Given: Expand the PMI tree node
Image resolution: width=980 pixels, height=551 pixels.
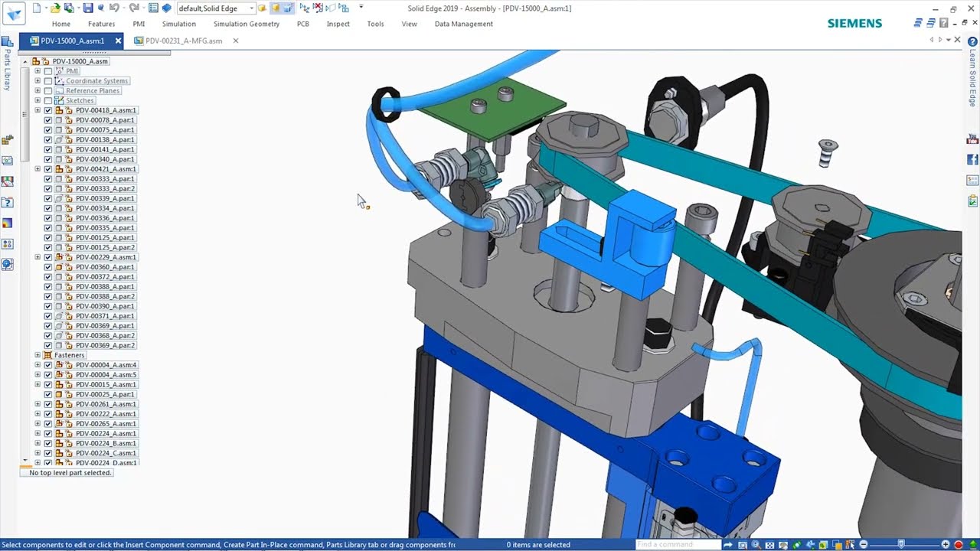Looking at the screenshot, I should 38,71.
